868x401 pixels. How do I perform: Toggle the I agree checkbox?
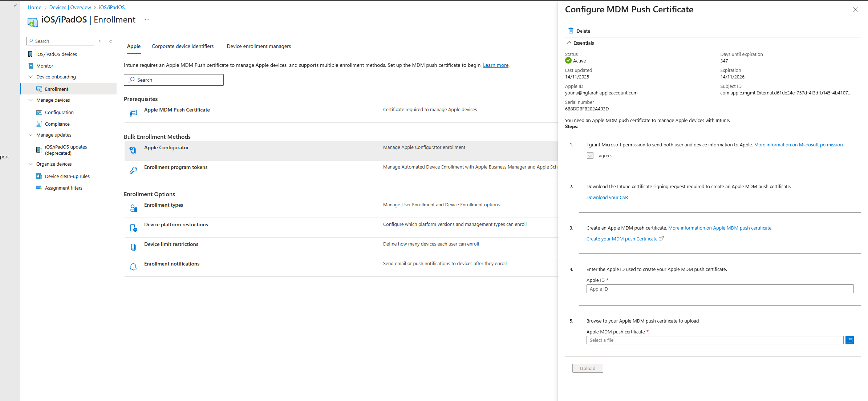[x=590, y=156]
